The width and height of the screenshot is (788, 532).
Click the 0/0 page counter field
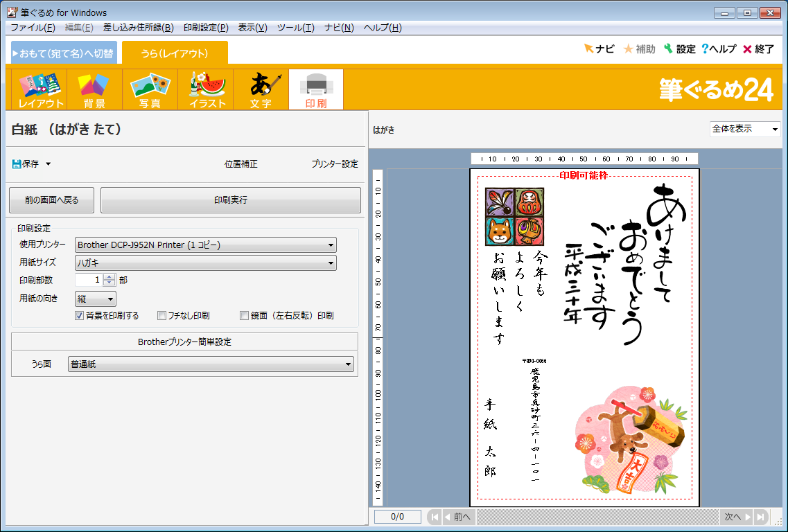[398, 517]
